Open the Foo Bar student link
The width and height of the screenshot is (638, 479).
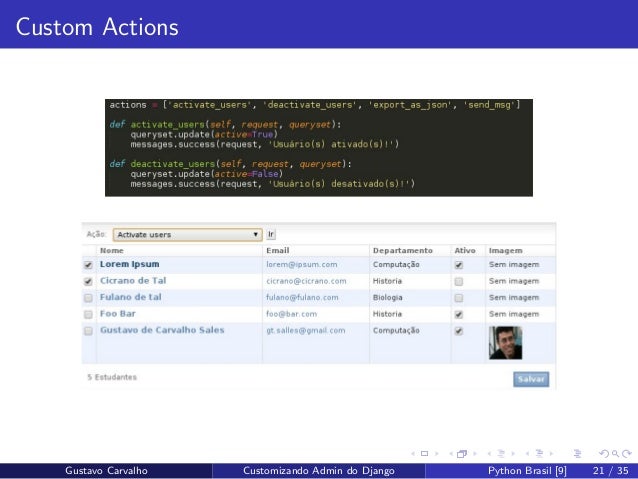(118, 314)
